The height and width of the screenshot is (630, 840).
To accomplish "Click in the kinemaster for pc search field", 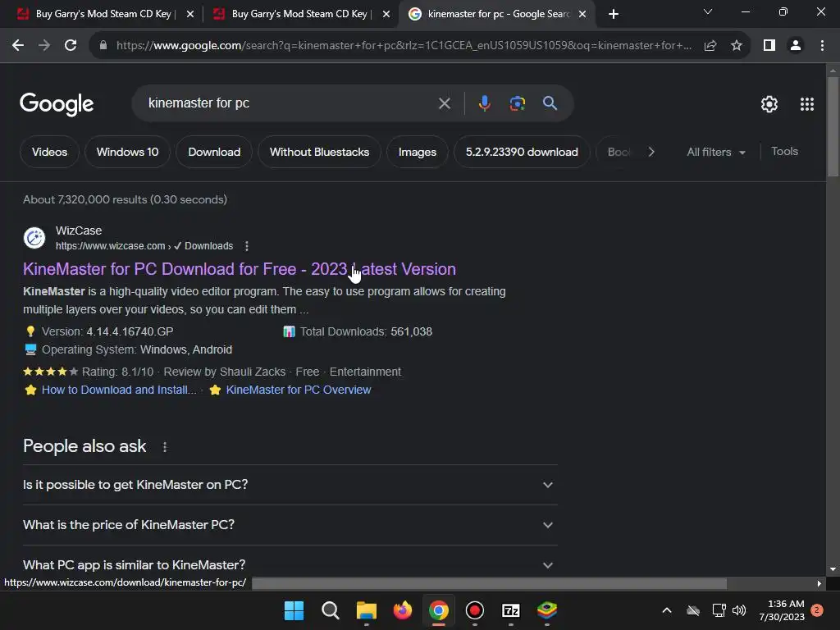I will tap(290, 103).
